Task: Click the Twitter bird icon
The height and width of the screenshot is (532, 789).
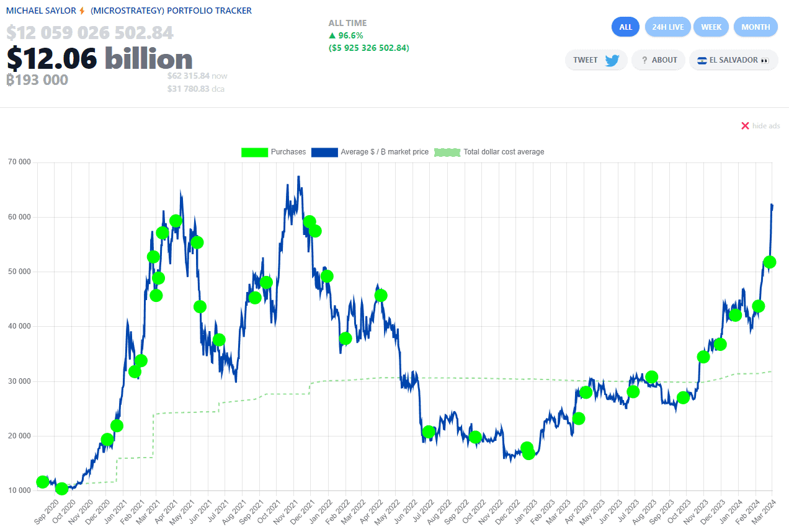Action: [612, 60]
